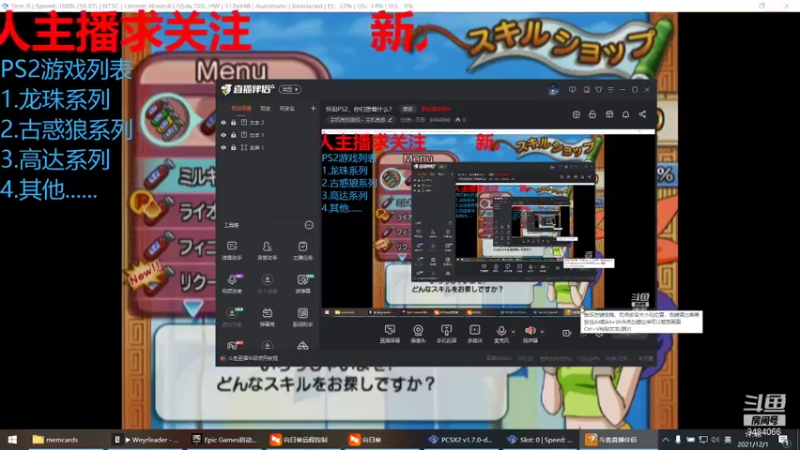Toggle the lock on the 文本 2 layer
Image resolution: width=800 pixels, height=450 pixels.
click(233, 122)
